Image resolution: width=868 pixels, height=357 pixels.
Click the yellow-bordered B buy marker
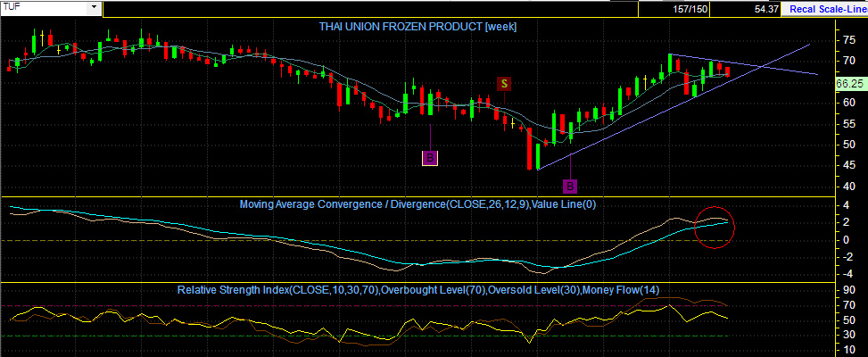tap(430, 158)
